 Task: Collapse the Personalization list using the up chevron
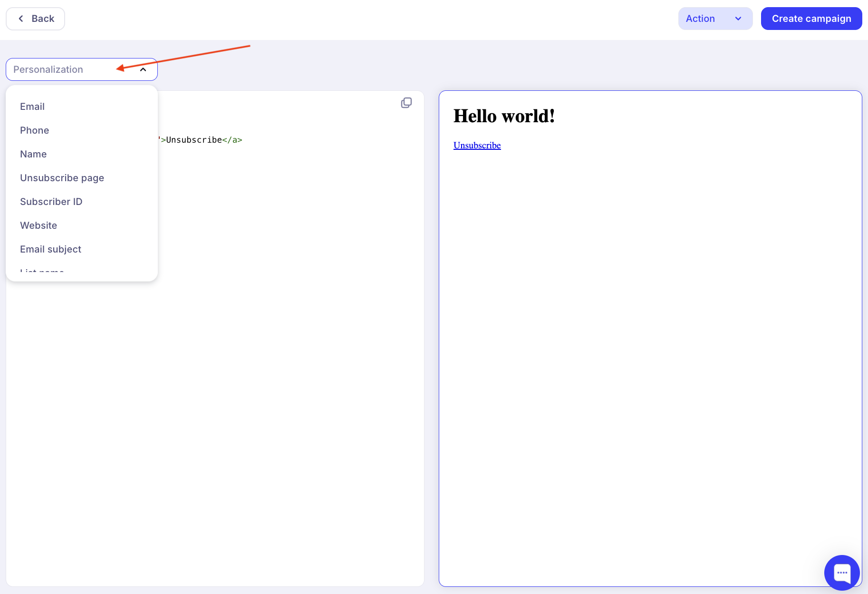(x=143, y=69)
